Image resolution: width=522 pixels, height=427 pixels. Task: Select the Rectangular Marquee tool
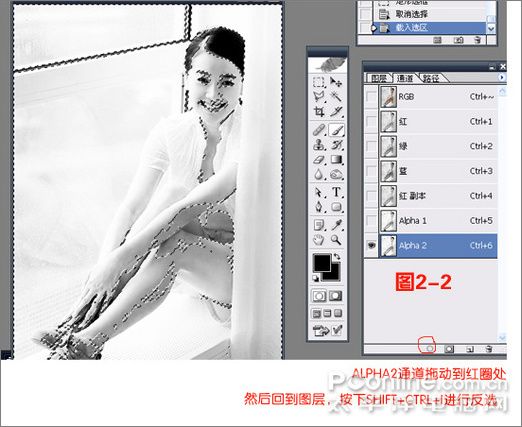tap(319, 82)
